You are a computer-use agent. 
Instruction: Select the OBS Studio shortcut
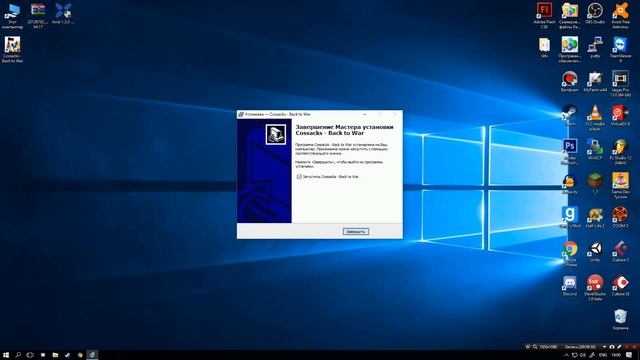click(x=595, y=14)
